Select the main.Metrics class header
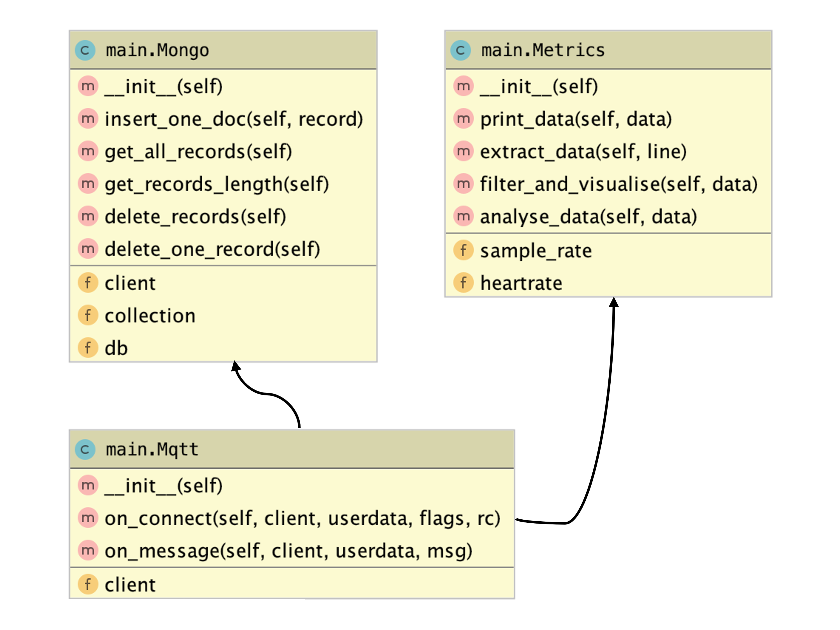 pyautogui.click(x=543, y=50)
